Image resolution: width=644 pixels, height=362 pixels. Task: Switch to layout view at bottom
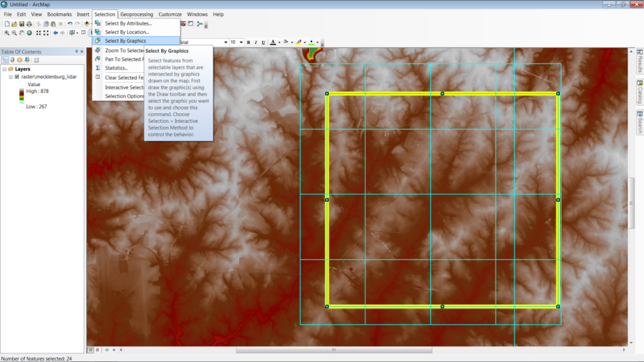pos(97,350)
